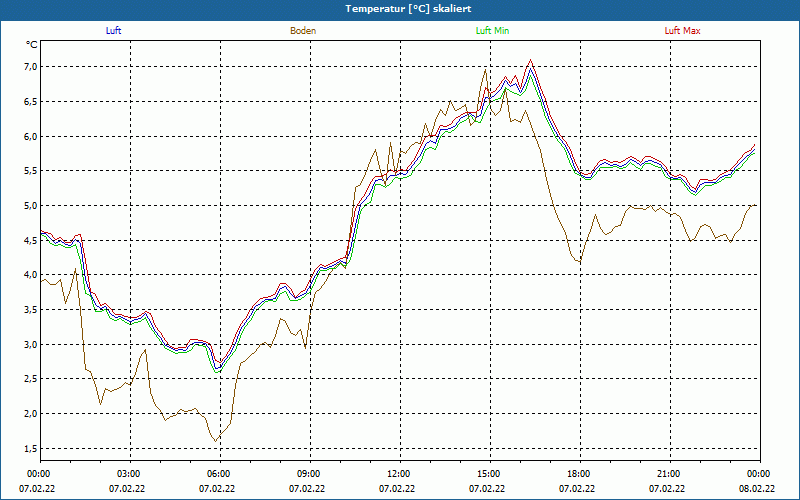Click the '08.02.22' date label
The height and width of the screenshot is (500, 800).
tap(757, 489)
